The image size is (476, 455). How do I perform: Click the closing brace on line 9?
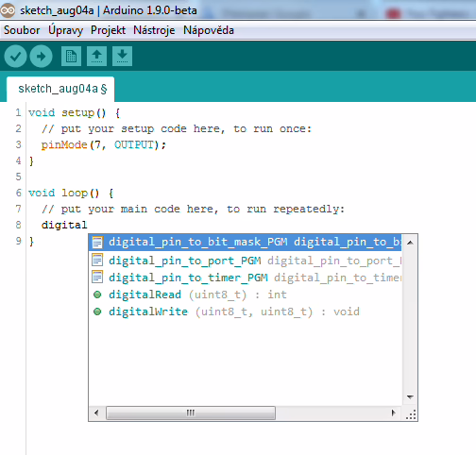tap(31, 242)
